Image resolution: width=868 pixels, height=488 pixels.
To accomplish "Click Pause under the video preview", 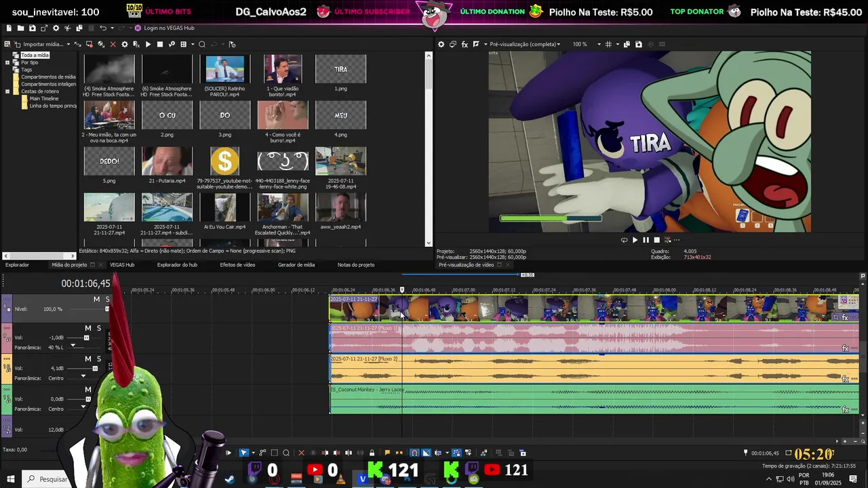I will 646,240.
